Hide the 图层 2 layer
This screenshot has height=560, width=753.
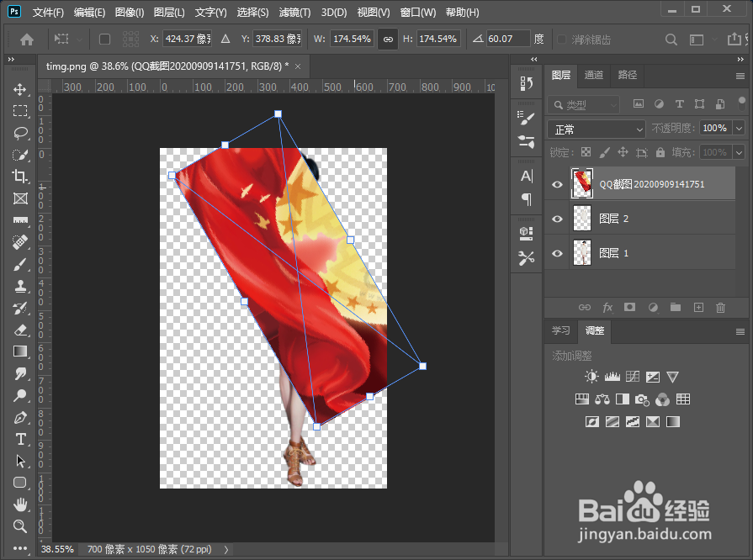[557, 219]
